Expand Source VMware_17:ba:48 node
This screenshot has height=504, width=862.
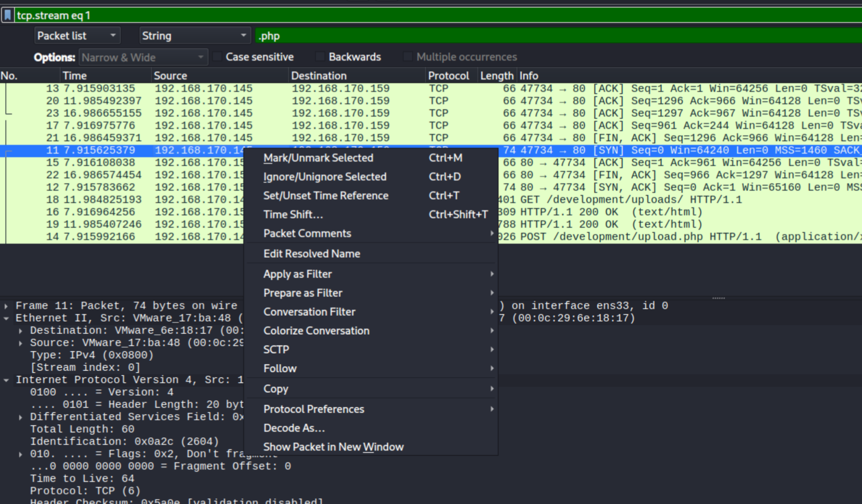pyautogui.click(x=20, y=343)
